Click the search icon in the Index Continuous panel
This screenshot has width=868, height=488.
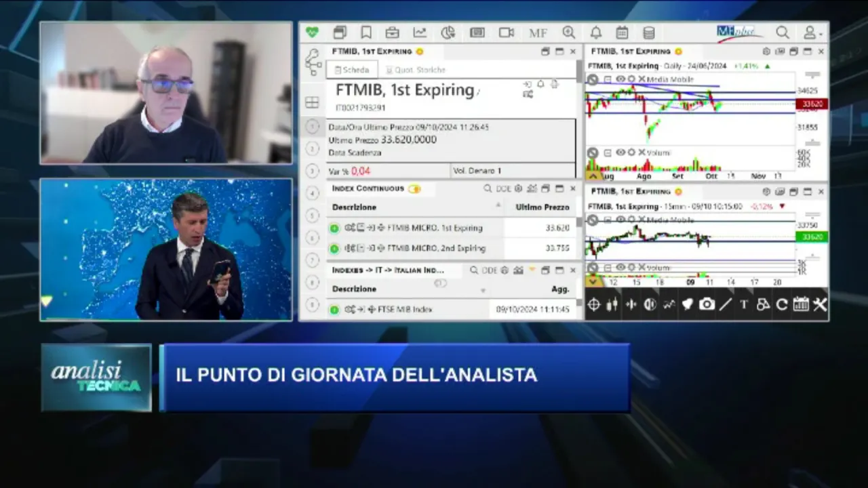[x=488, y=189]
